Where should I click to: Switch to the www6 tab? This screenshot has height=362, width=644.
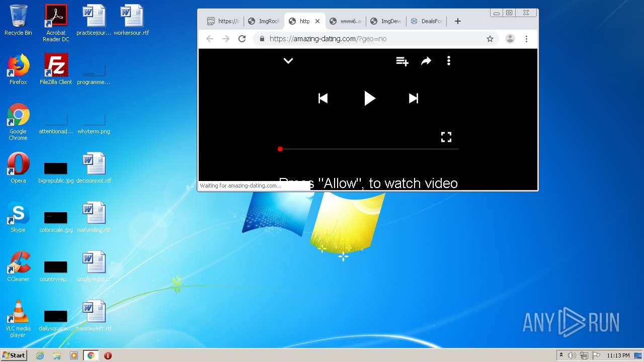(x=346, y=21)
